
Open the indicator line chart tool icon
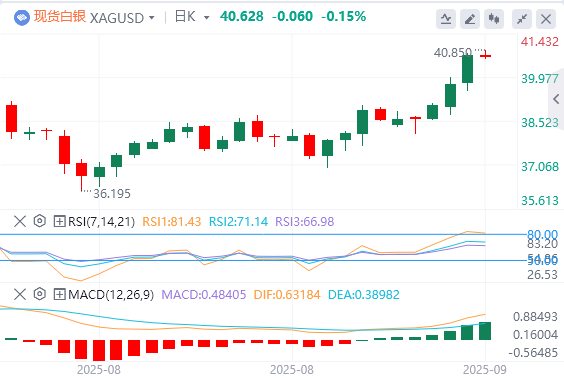click(x=446, y=19)
